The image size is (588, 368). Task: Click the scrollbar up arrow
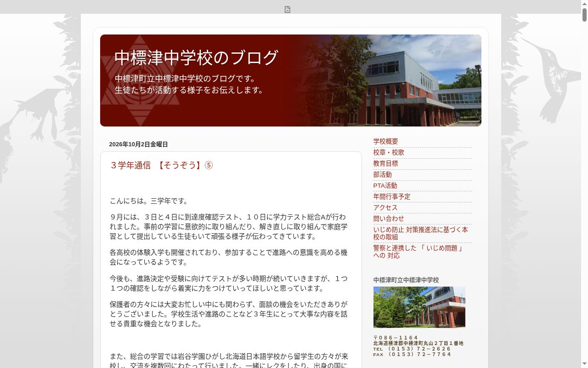tap(584, 3)
